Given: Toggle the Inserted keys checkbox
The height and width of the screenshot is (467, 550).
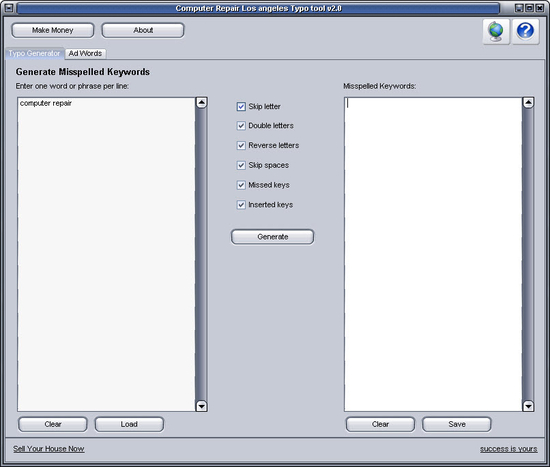Looking at the screenshot, I should 241,205.
